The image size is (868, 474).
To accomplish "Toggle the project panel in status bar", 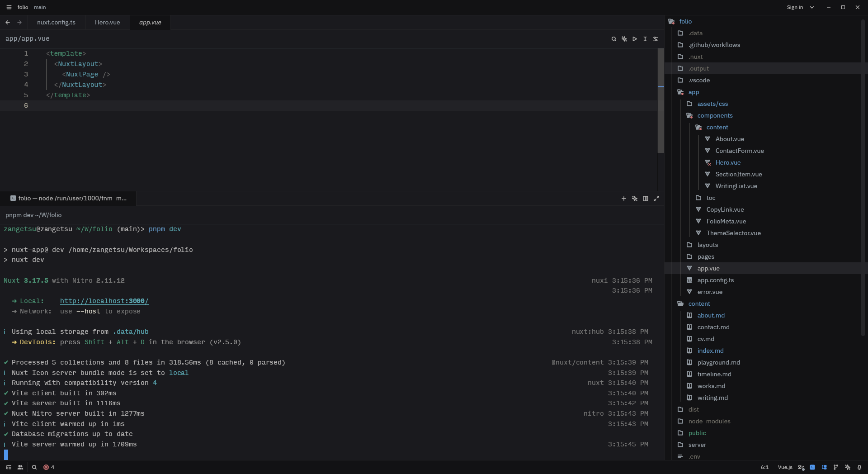I will pyautogui.click(x=824, y=467).
